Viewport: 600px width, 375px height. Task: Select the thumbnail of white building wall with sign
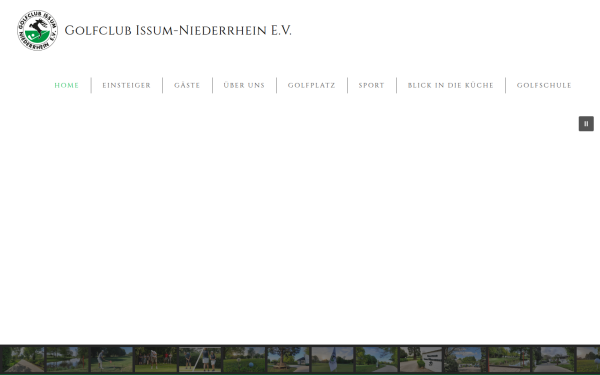tap(421, 359)
